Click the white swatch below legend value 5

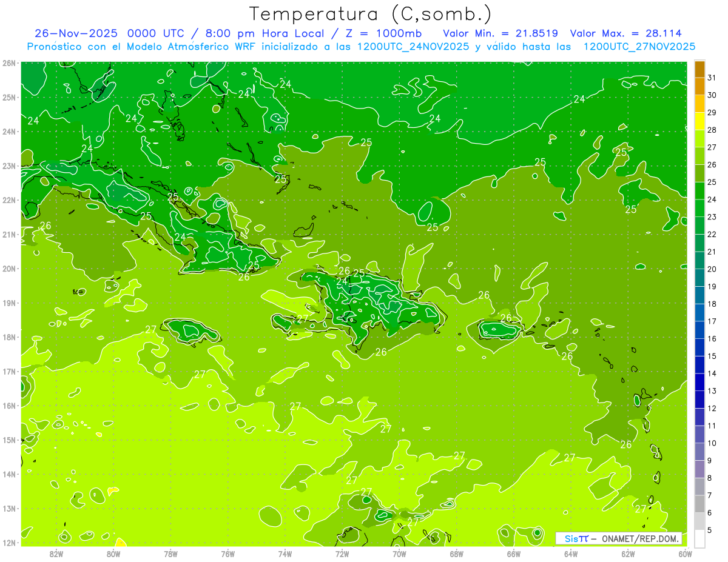pyautogui.click(x=700, y=538)
